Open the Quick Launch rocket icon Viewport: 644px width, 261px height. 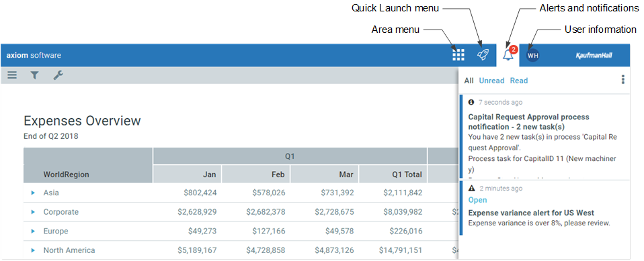tap(483, 55)
